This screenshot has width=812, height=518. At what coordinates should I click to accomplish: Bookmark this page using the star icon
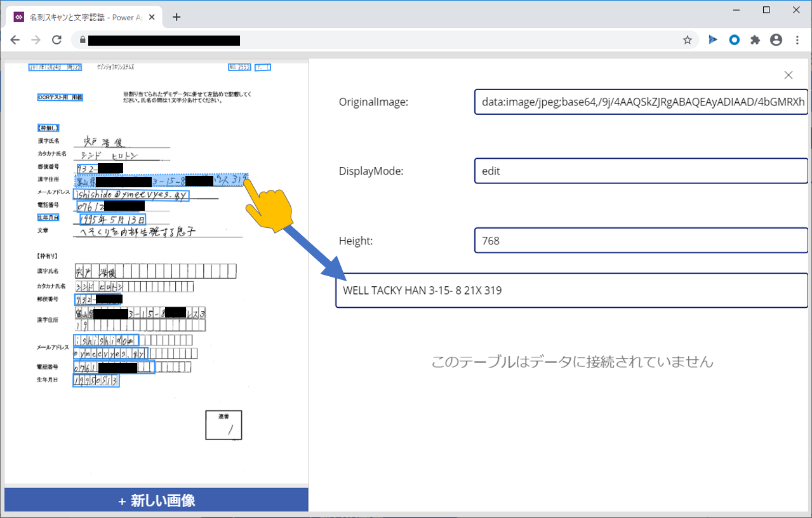click(x=688, y=39)
